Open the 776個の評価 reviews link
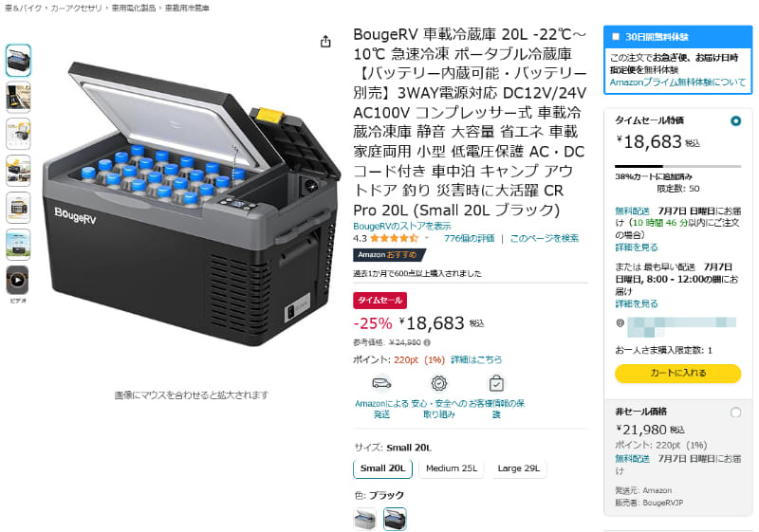 [x=469, y=238]
